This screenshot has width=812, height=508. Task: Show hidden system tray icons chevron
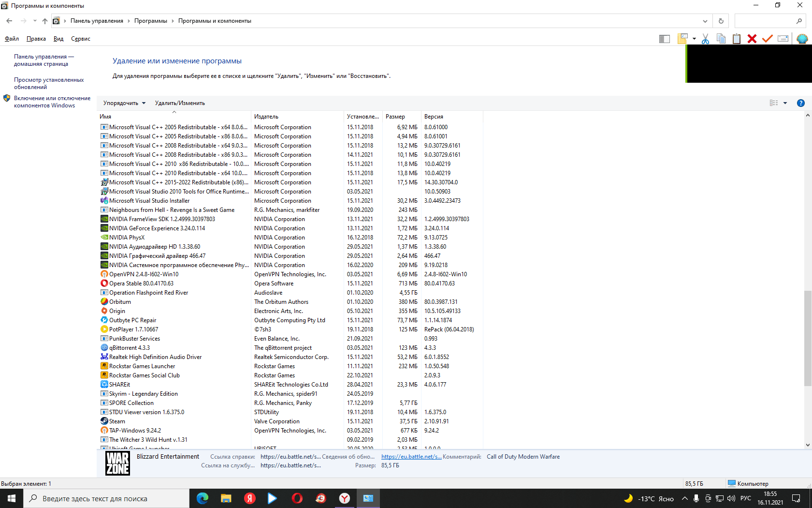tap(685, 498)
